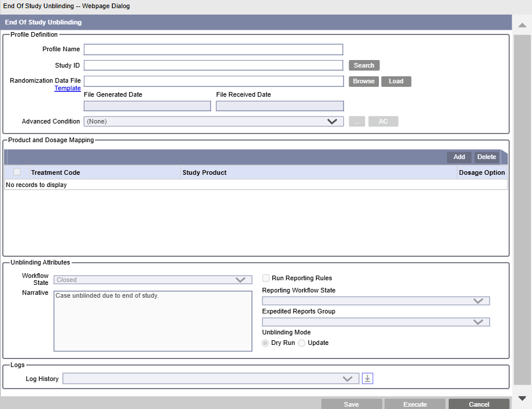Execute the end of study unblinding

point(414,404)
